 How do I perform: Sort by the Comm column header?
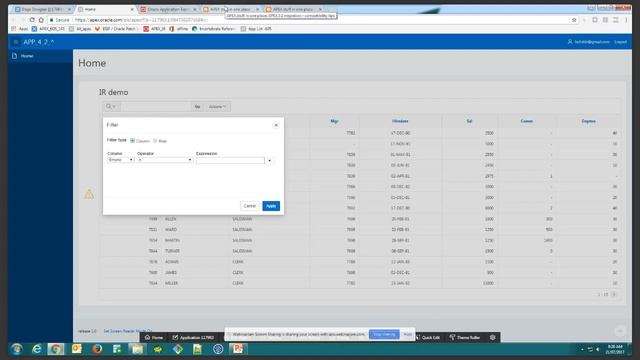tap(527, 121)
